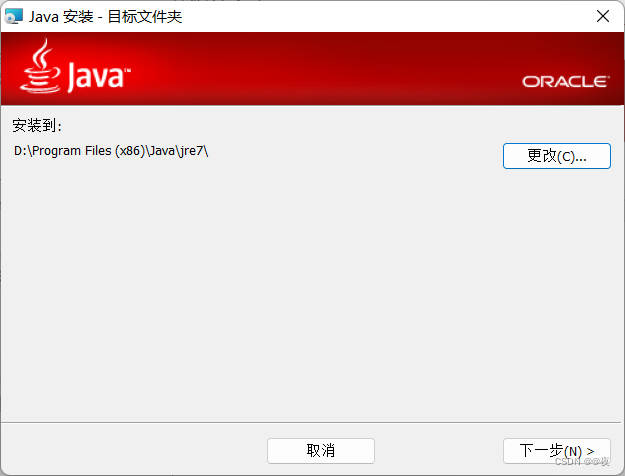Click the window title Java 安装 - 目标文件夹

coord(106,17)
